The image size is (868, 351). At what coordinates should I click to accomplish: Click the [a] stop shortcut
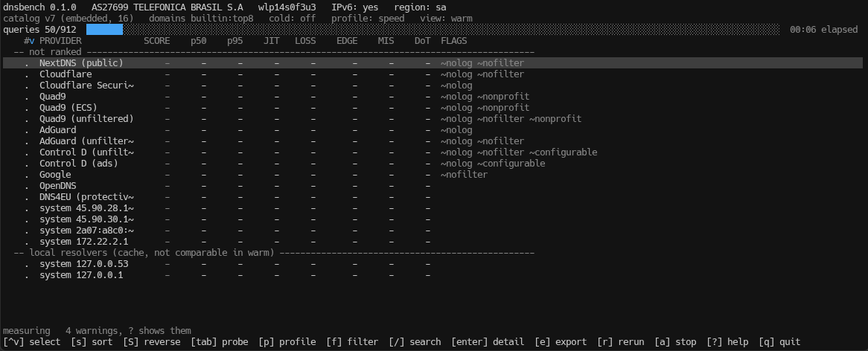(676, 342)
